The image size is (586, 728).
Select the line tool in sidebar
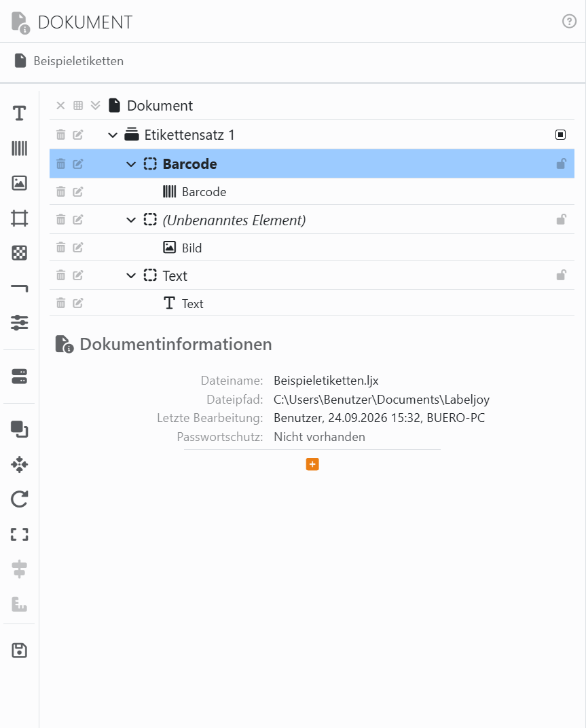pyautogui.click(x=19, y=288)
